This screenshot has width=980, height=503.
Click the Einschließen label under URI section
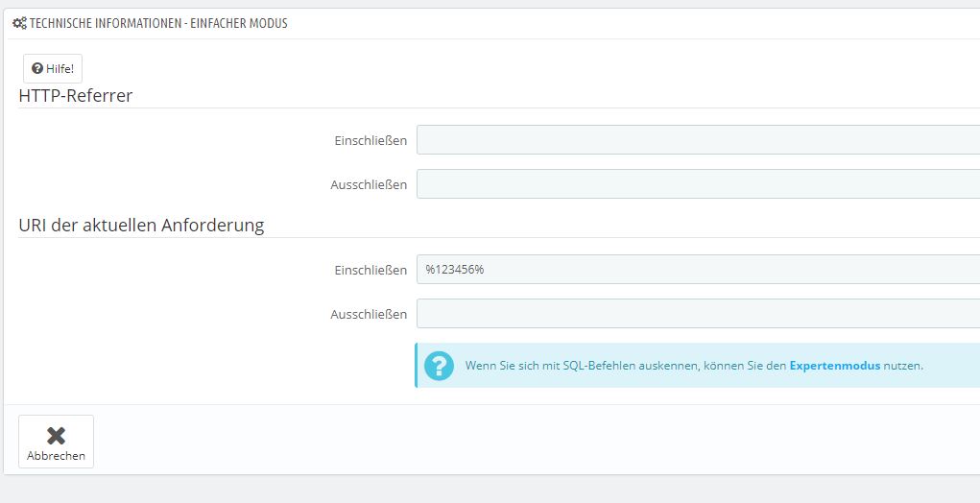click(370, 271)
